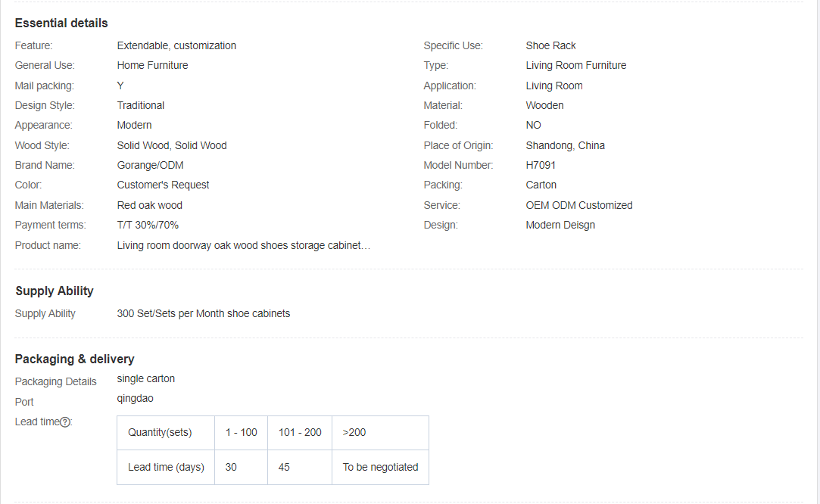
Task: Click the model number H7091
Action: pos(541,165)
